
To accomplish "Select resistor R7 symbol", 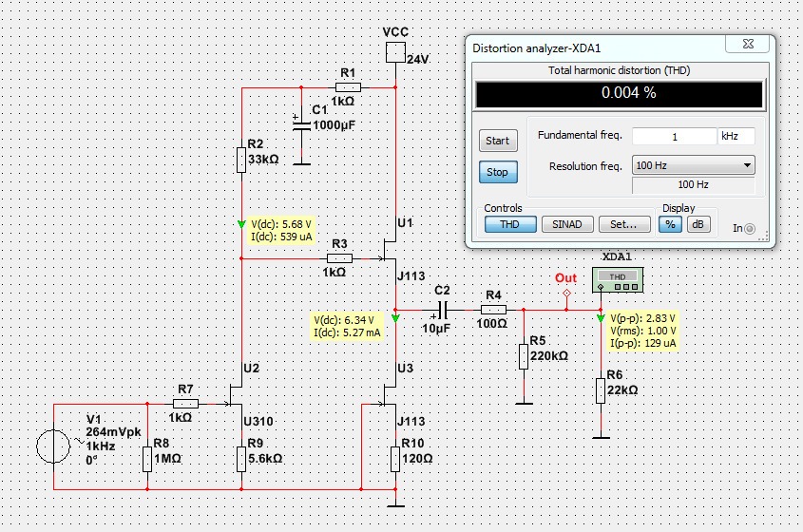I will coord(186,404).
